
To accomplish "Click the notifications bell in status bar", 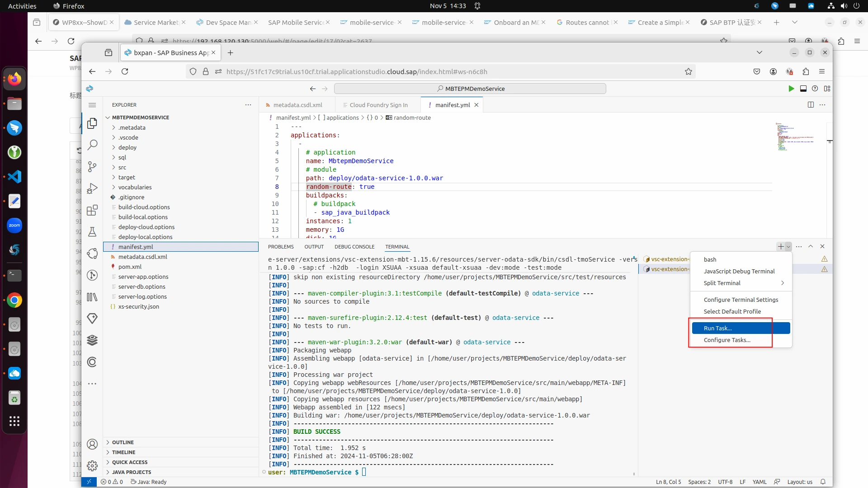I will pyautogui.click(x=823, y=482).
